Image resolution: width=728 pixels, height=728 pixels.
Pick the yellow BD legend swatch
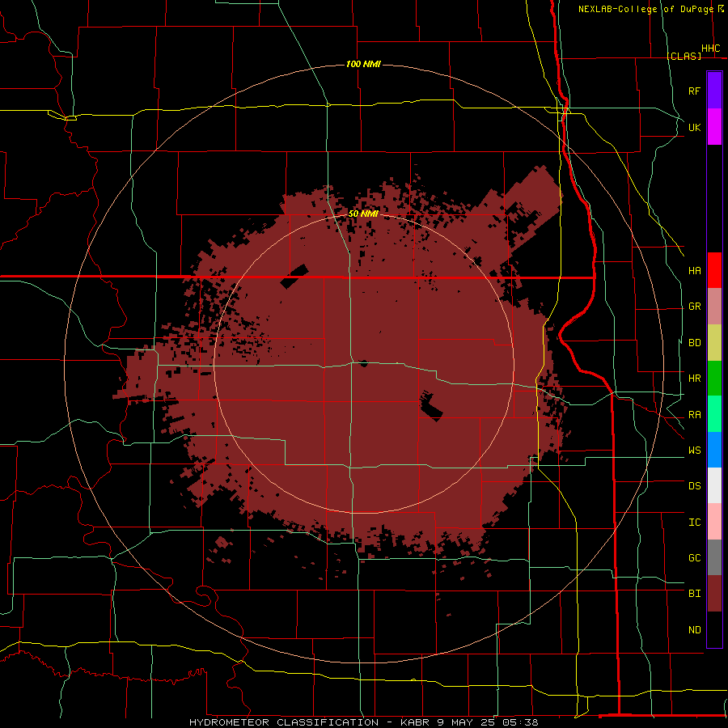[x=714, y=343]
